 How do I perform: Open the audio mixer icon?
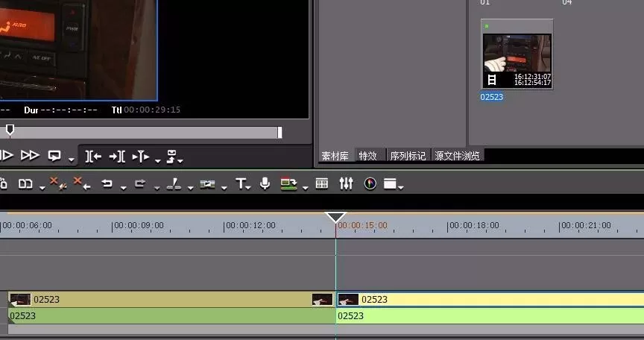tap(347, 183)
